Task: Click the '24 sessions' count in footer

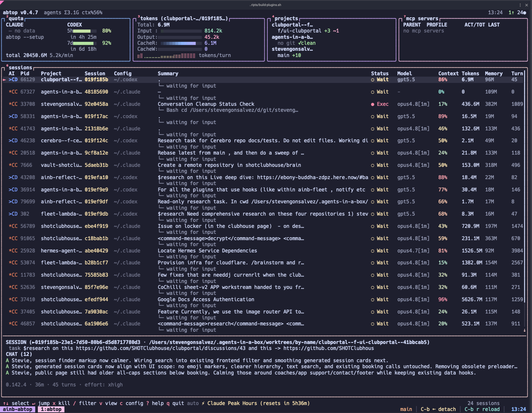Action: [484, 403]
